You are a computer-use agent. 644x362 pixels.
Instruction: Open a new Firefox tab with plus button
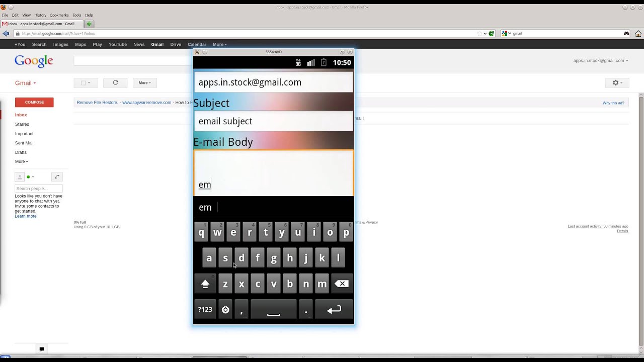(89, 24)
